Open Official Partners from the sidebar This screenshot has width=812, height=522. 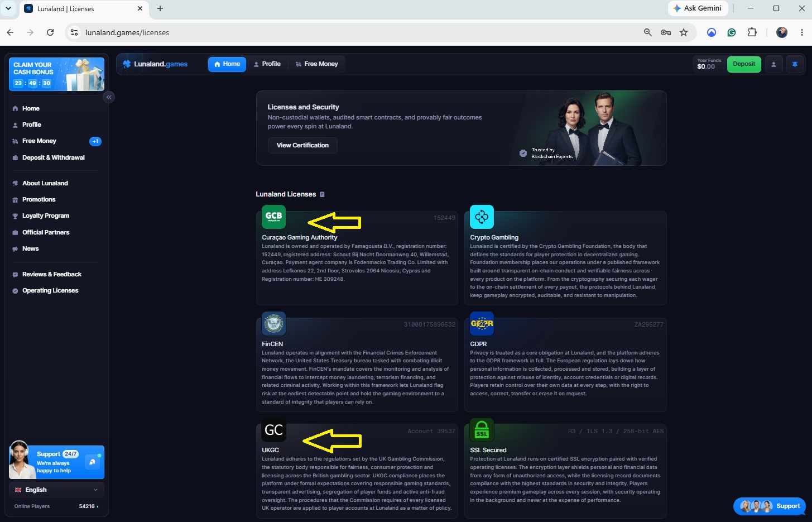click(56, 232)
